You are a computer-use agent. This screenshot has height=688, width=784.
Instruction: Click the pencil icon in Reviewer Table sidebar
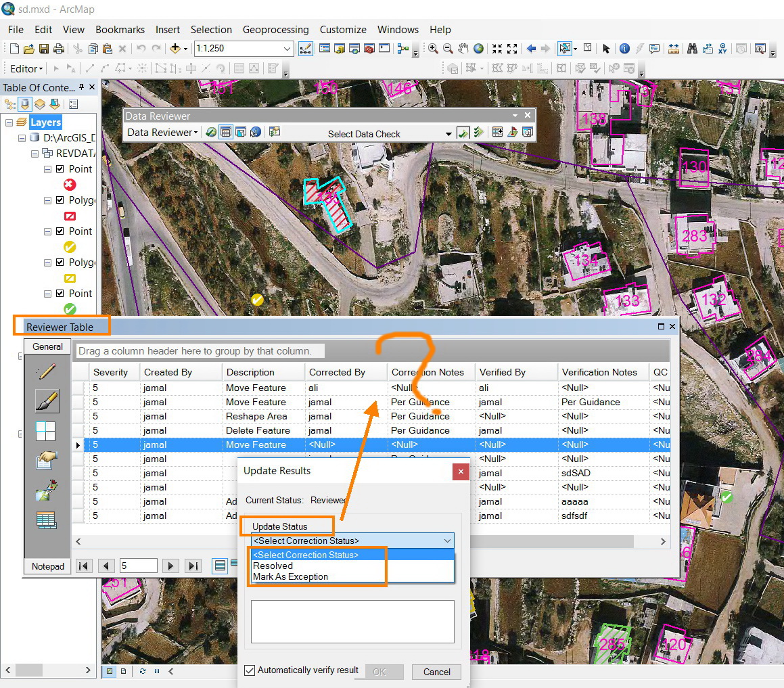(x=47, y=371)
